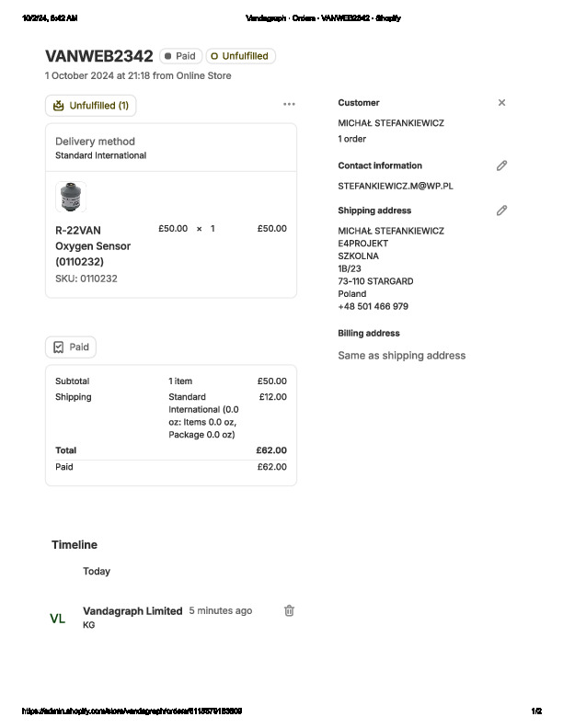This screenshot has width=563, height=728.
Task: Click the Unfulfilled status badge in the header
Action: point(240,56)
